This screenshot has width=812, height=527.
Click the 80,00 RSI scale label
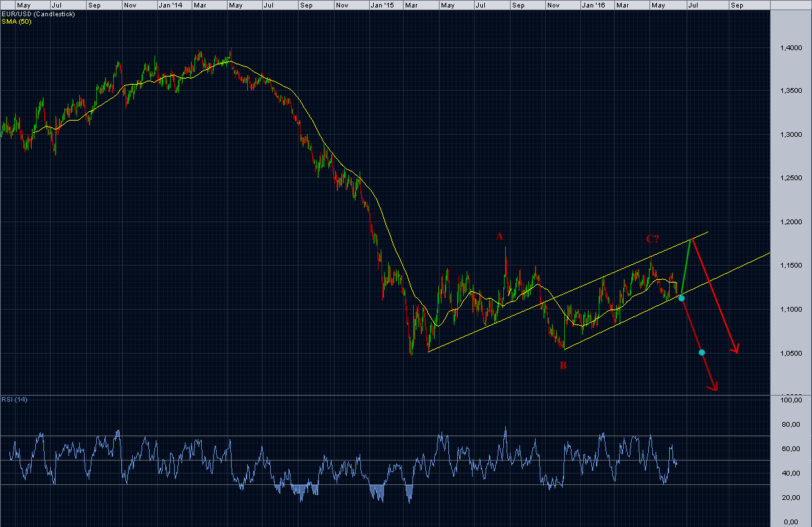791,425
